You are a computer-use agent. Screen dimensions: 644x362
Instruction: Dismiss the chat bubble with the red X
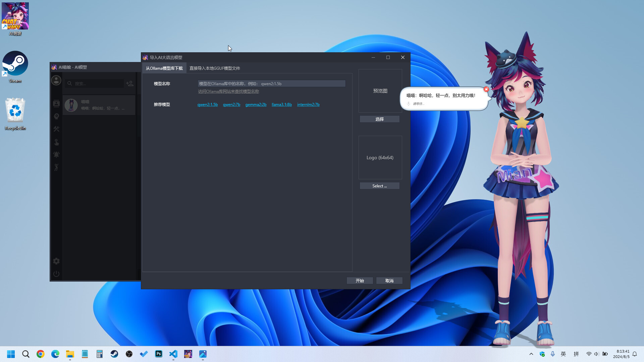(x=486, y=89)
